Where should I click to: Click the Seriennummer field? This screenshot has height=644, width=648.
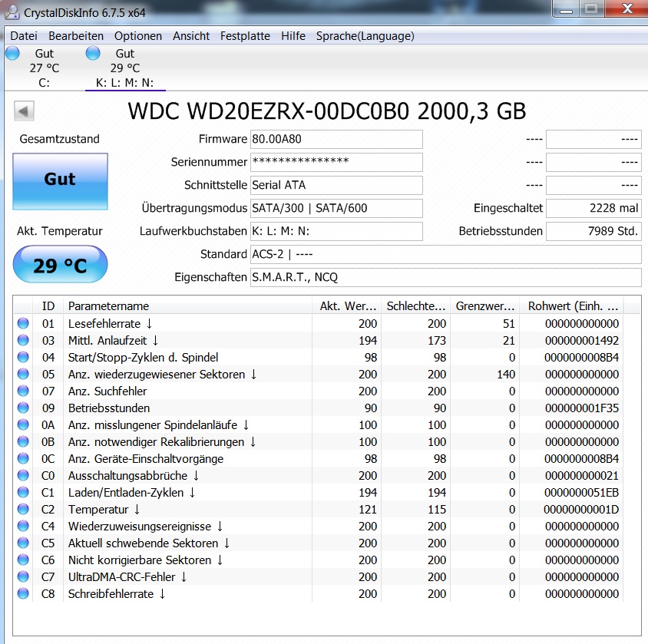click(x=336, y=162)
